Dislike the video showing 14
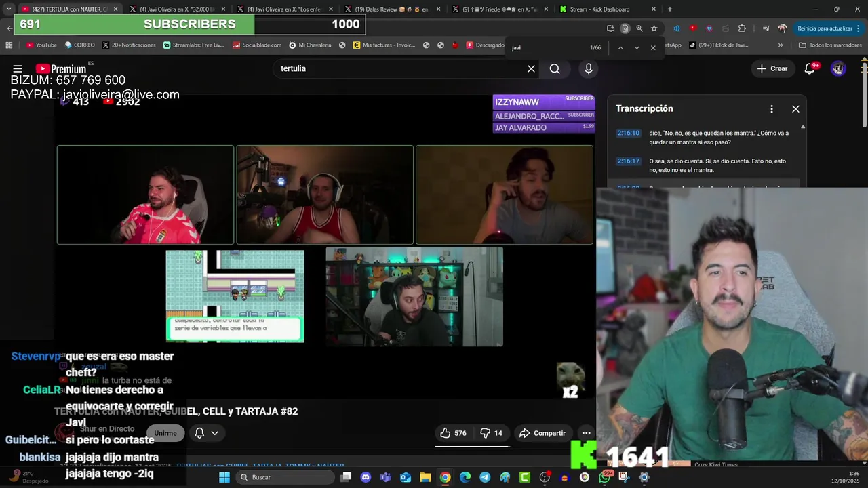 492,433
